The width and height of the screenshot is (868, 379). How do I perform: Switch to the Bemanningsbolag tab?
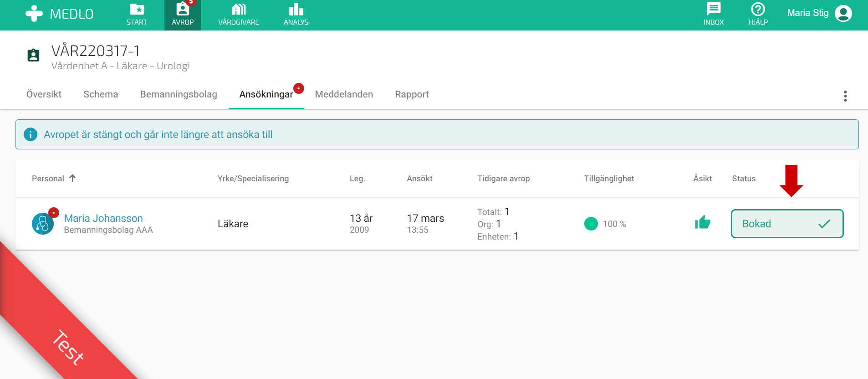pyautogui.click(x=179, y=94)
